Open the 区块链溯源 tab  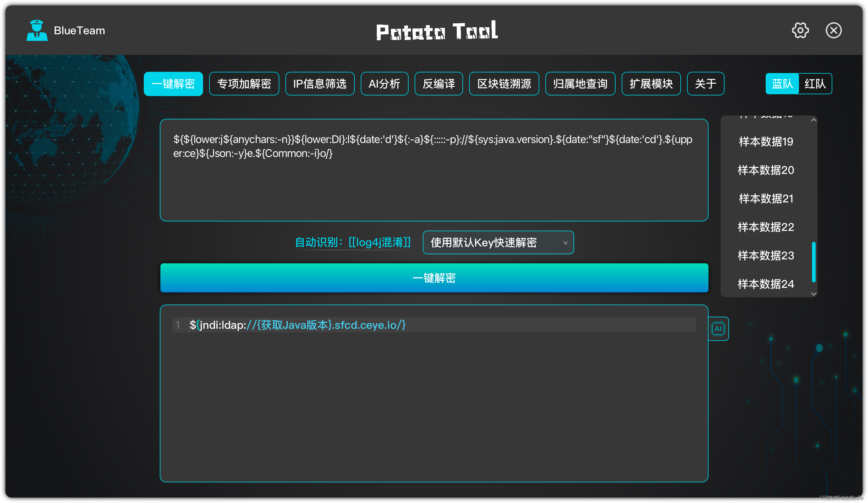[x=504, y=84]
